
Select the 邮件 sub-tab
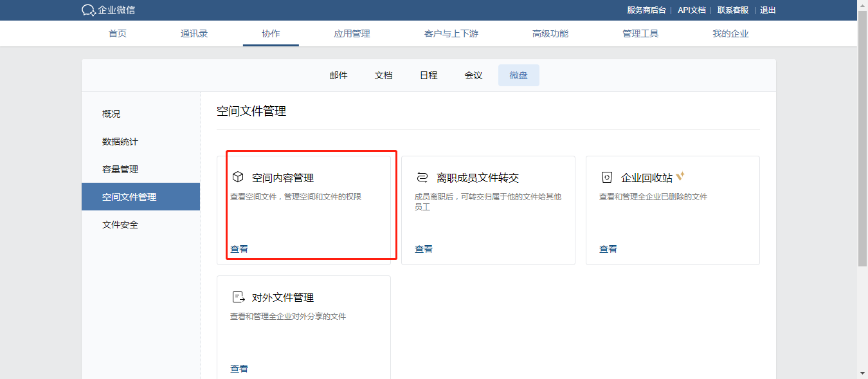[339, 75]
